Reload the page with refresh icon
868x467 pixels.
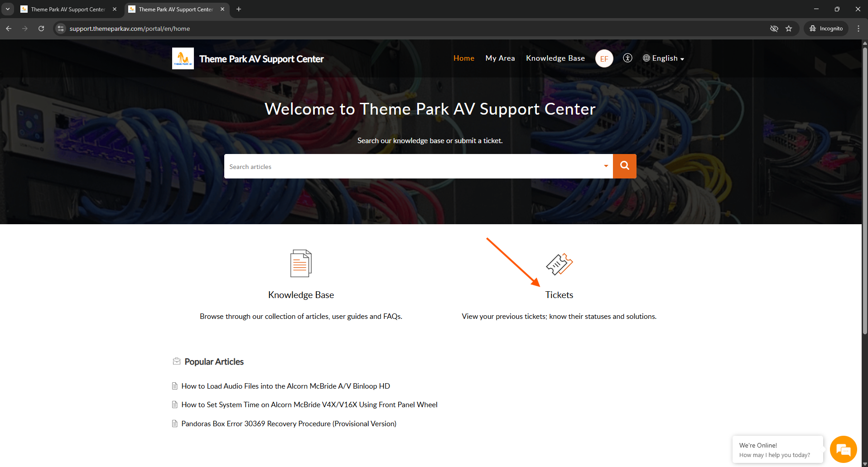(41, 29)
